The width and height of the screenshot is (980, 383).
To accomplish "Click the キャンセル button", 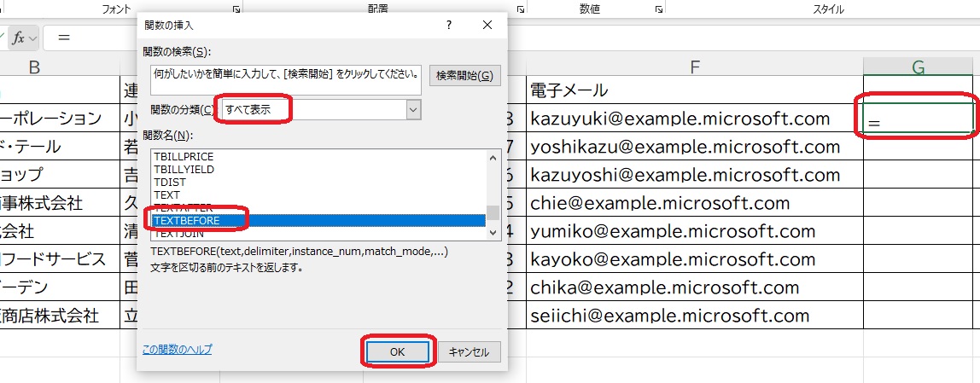I will (x=469, y=351).
